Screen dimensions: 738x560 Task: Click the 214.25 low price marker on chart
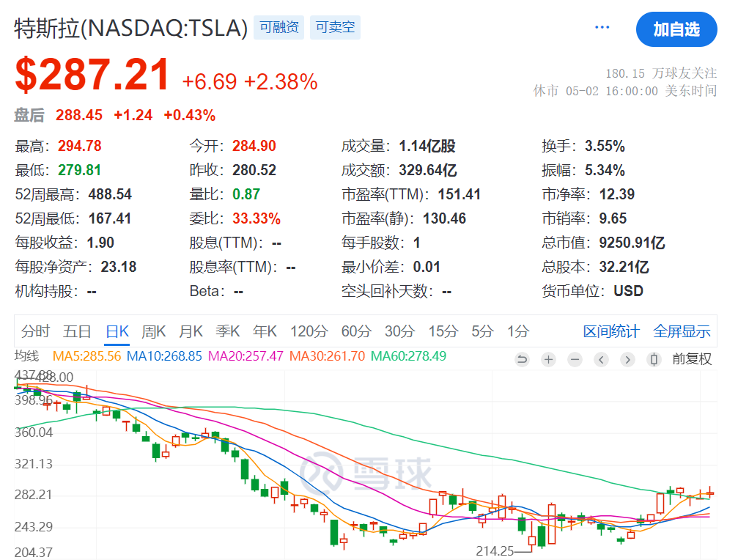pos(497,550)
